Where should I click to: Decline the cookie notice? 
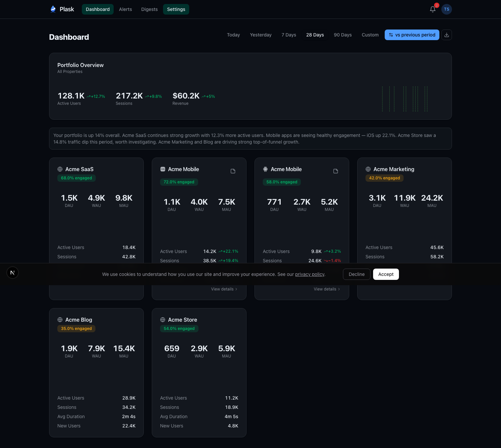pyautogui.click(x=357, y=274)
